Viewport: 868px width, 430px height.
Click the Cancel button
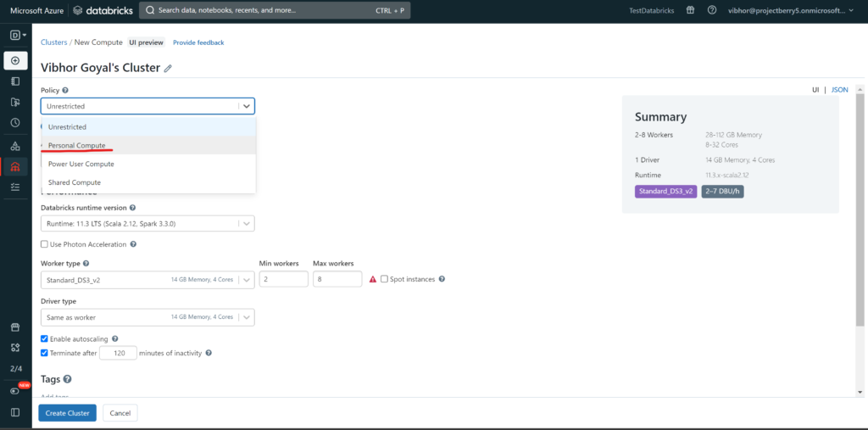(x=120, y=413)
